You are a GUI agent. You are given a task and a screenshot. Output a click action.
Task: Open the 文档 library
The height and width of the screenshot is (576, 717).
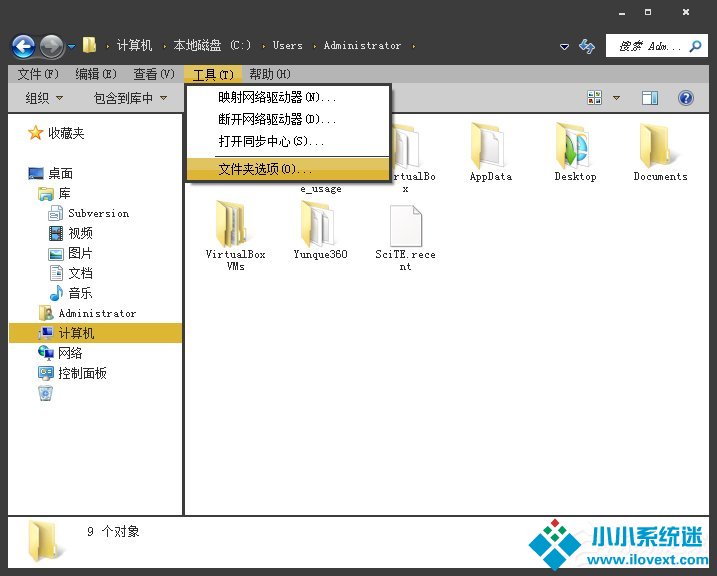pyautogui.click(x=70, y=273)
